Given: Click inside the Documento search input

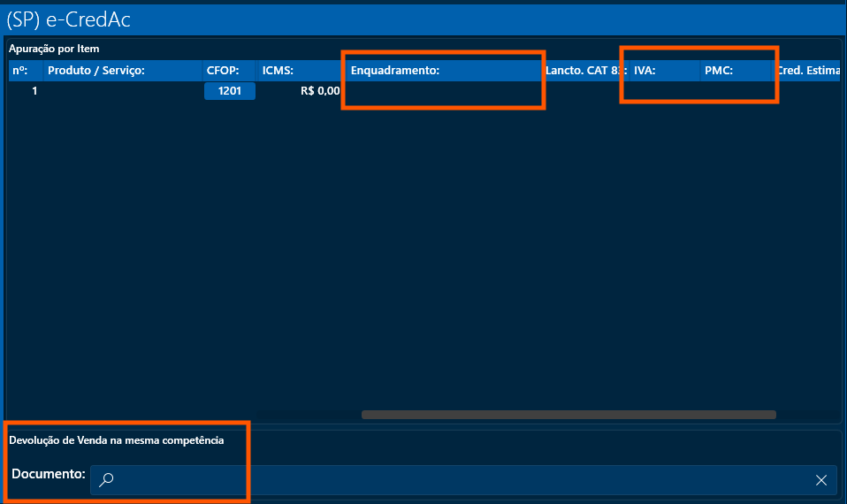Looking at the screenshot, I should pyautogui.click(x=460, y=479).
